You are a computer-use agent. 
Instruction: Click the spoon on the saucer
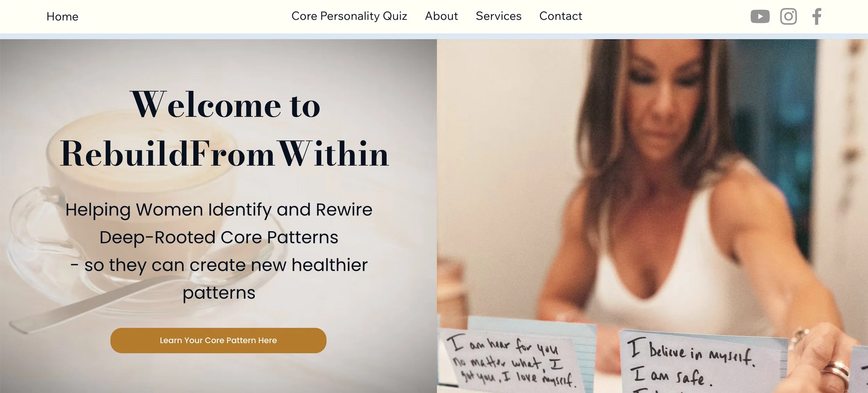(97, 302)
